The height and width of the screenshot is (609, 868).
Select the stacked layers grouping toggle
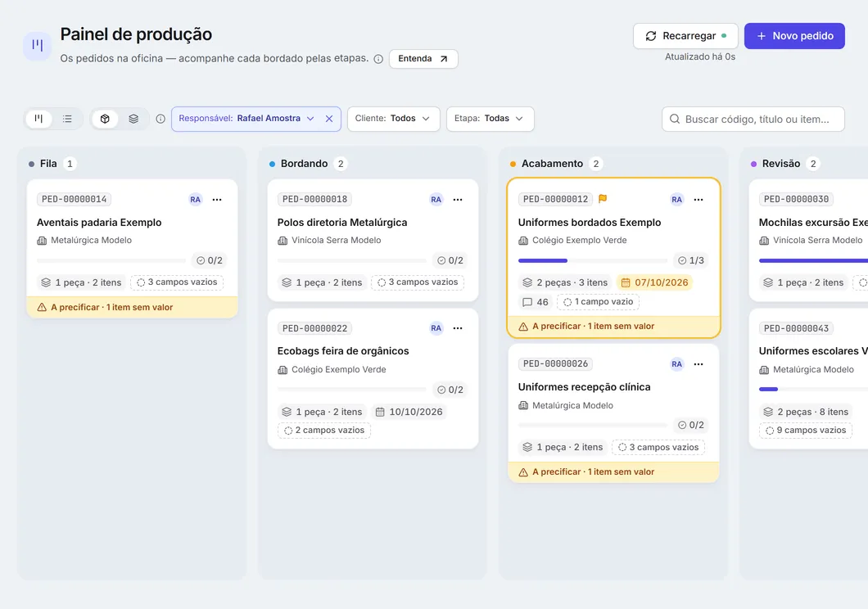(x=133, y=119)
